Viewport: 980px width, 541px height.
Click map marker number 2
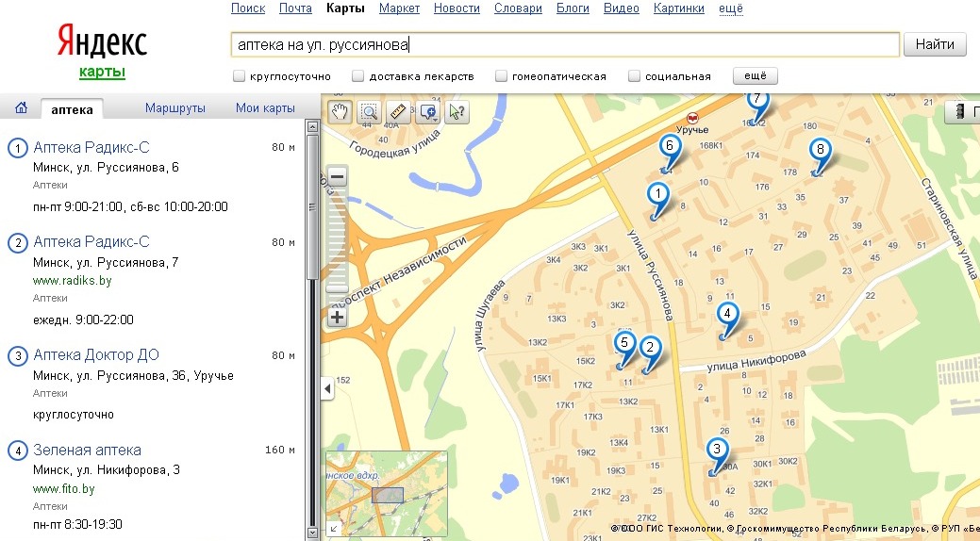pos(650,348)
